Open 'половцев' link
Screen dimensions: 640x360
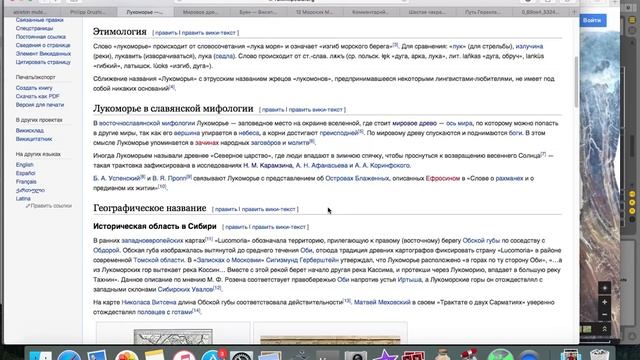(x=151, y=312)
